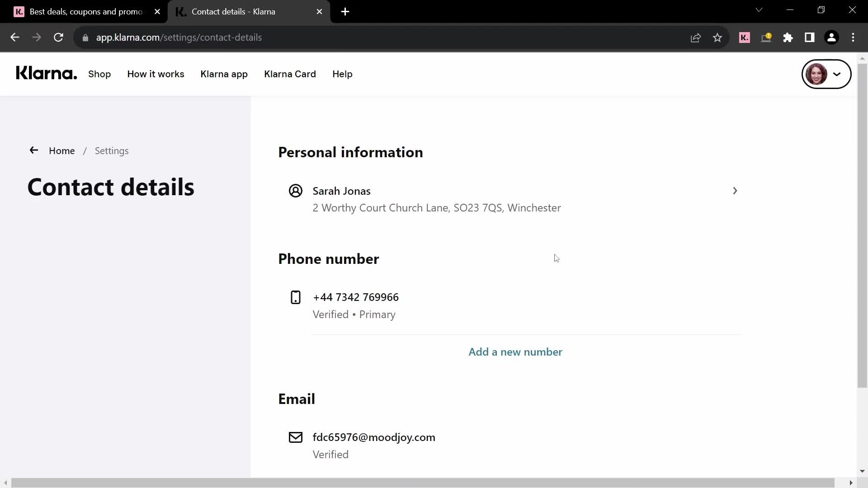The image size is (868, 488).
Task: Minimize the browser window
Action: click(x=790, y=10)
